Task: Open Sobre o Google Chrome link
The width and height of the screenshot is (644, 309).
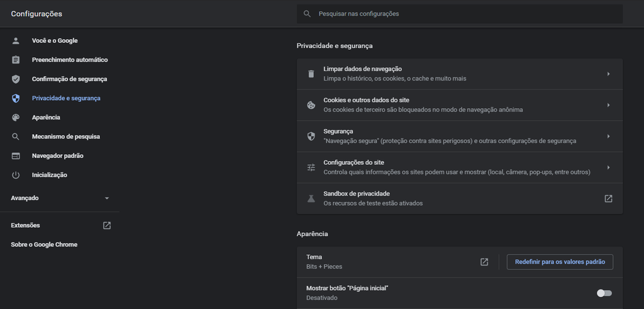Action: 44,244
